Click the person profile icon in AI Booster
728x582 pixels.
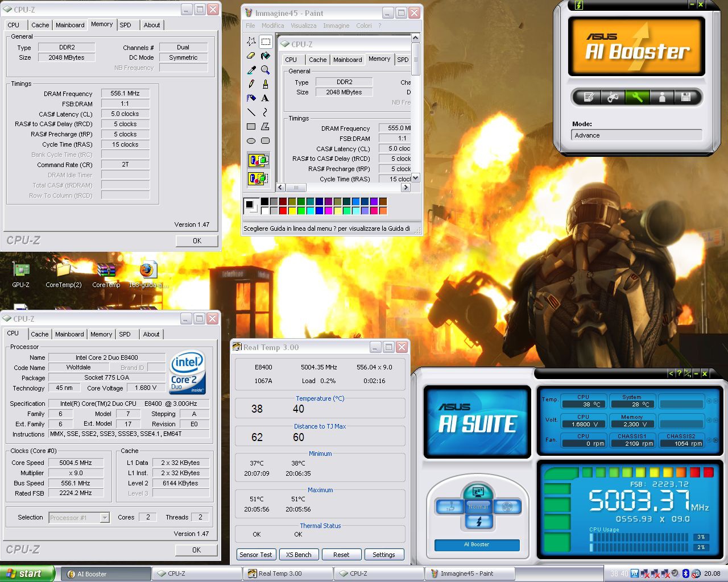(x=661, y=97)
